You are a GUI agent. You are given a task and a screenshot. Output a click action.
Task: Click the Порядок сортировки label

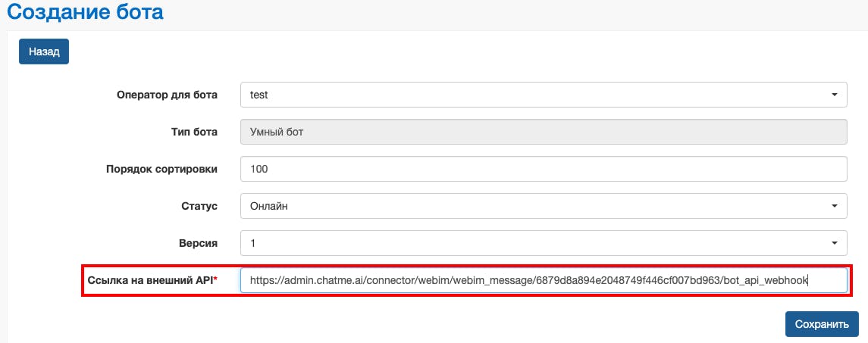(x=161, y=169)
